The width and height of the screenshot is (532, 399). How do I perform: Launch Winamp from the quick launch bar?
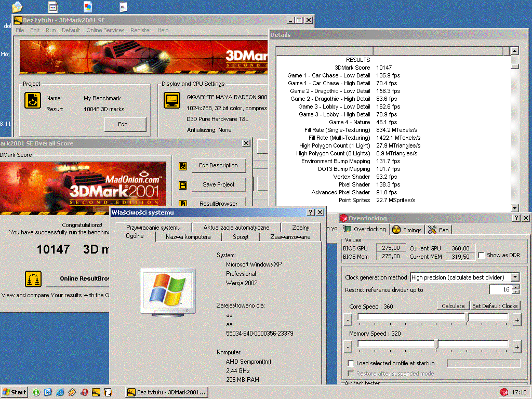[72, 392]
